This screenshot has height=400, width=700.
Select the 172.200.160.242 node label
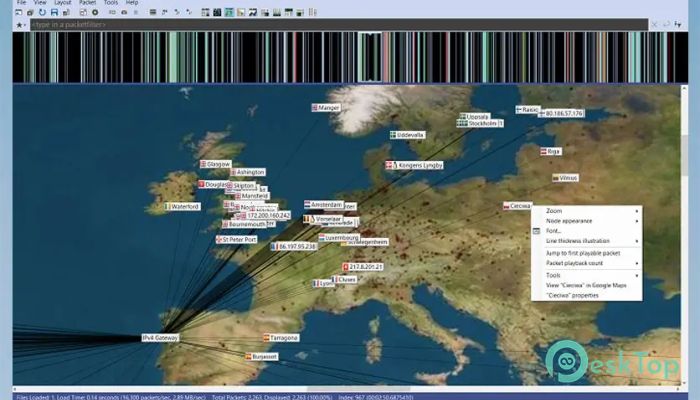[x=265, y=216]
